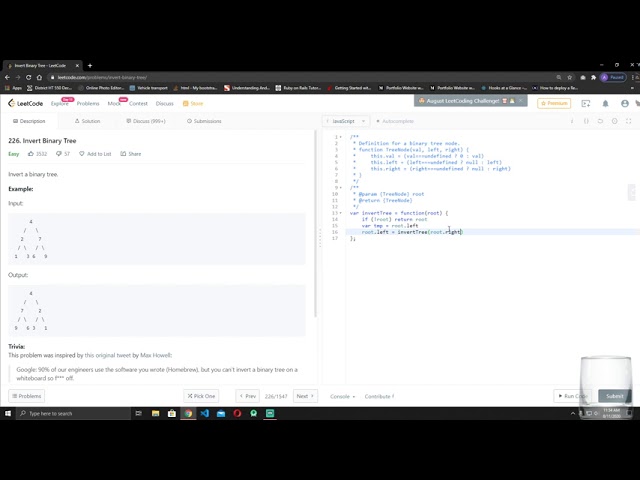Open the Contribute link
640x480 pixels.
point(379,396)
